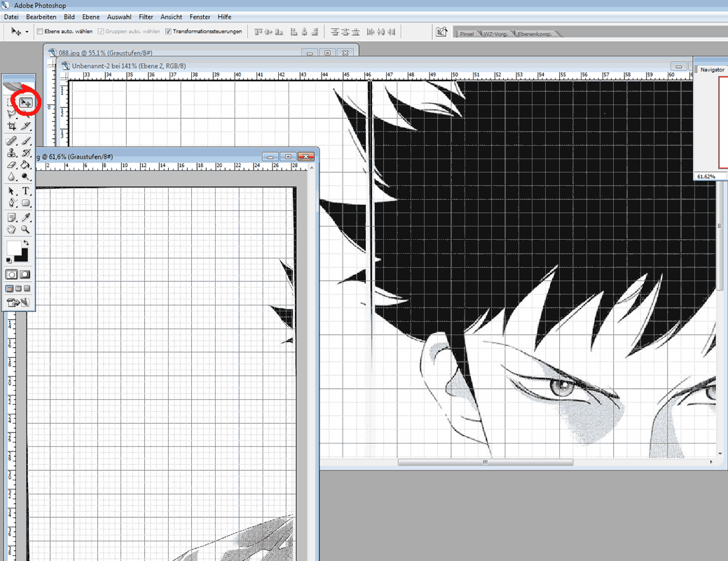Select the Path Selection arrow tool
Viewport: 728px width, 561px height.
pyautogui.click(x=12, y=191)
